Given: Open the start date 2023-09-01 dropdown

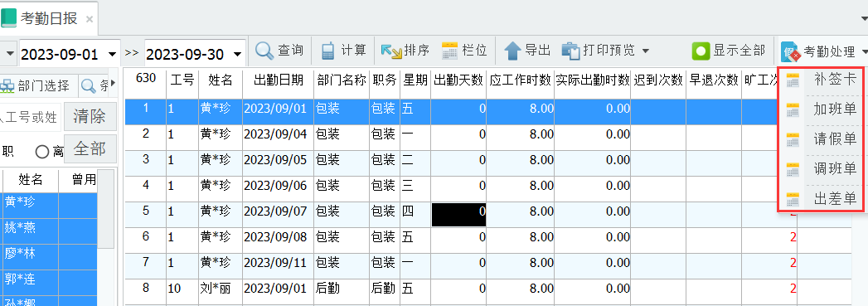Looking at the screenshot, I should pos(113,54).
